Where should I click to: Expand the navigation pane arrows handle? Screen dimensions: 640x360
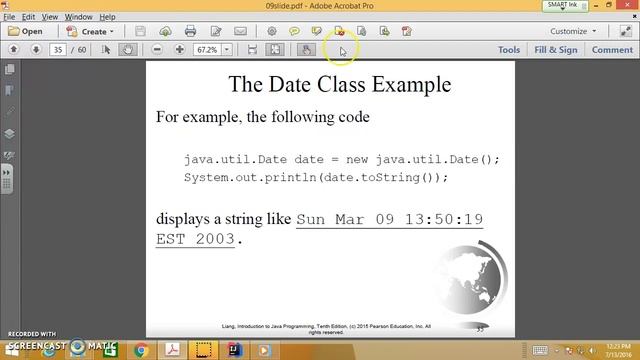click(7, 179)
